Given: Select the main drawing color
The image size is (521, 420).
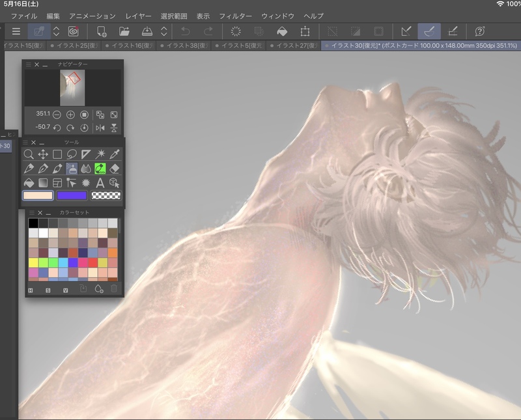Looking at the screenshot, I should point(38,195).
